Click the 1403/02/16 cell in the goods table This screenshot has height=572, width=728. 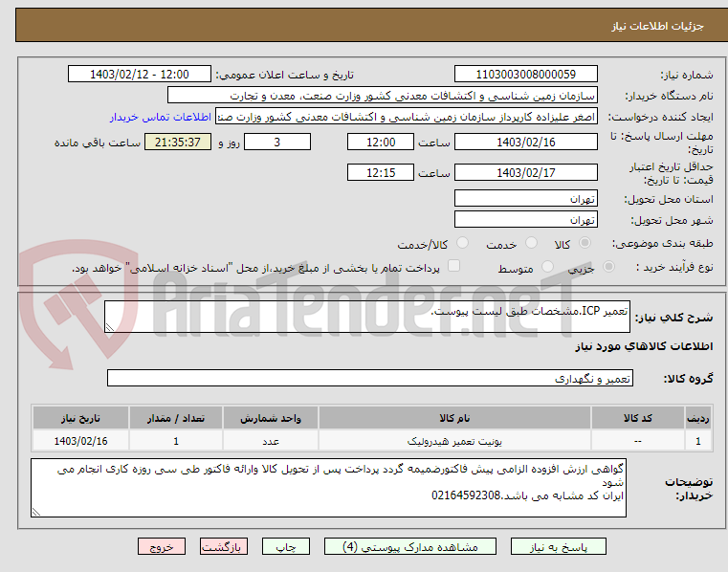[x=80, y=441]
